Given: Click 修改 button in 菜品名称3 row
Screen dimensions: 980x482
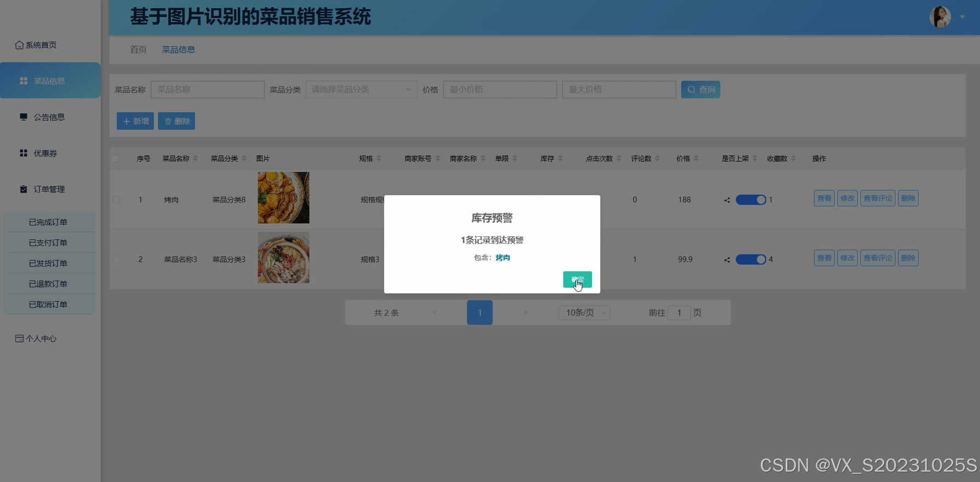Looking at the screenshot, I should 848,258.
